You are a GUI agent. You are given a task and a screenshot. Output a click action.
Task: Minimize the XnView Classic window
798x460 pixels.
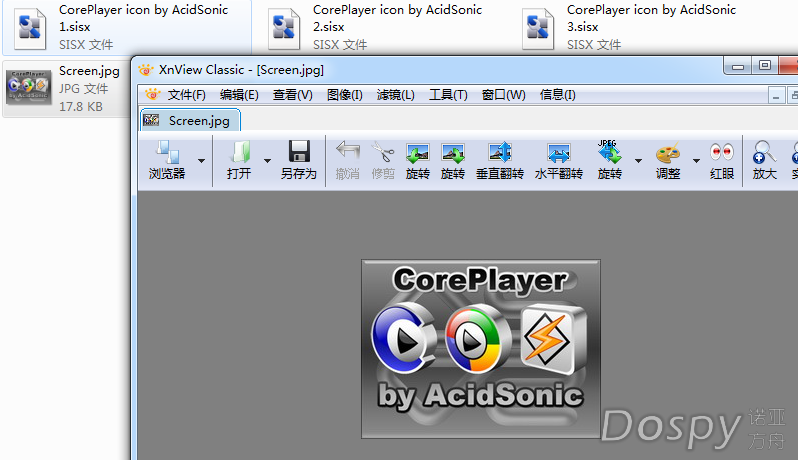coord(738,66)
